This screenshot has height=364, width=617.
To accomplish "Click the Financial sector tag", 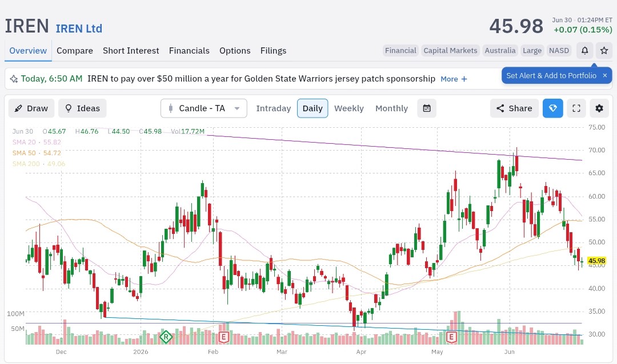I will pyautogui.click(x=400, y=51).
